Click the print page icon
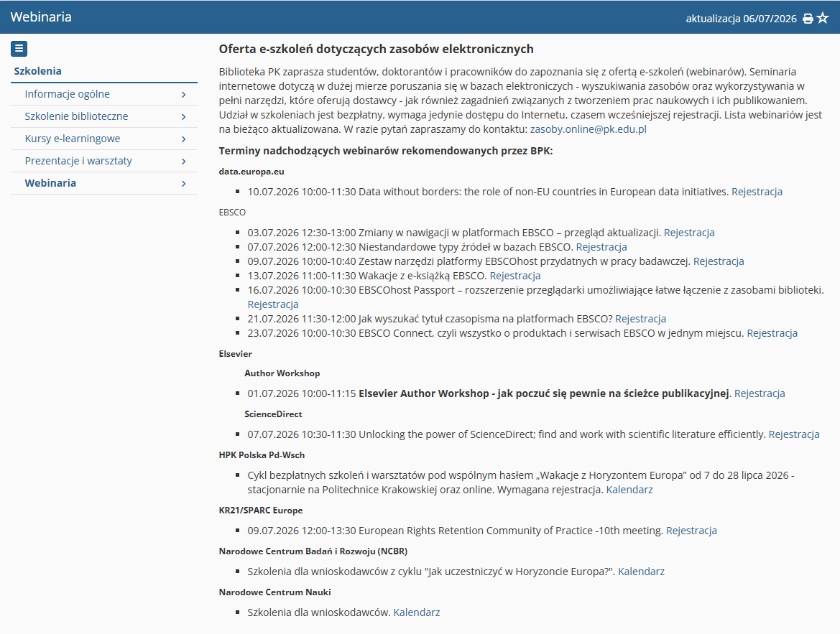The height and width of the screenshot is (634, 840). 808,19
